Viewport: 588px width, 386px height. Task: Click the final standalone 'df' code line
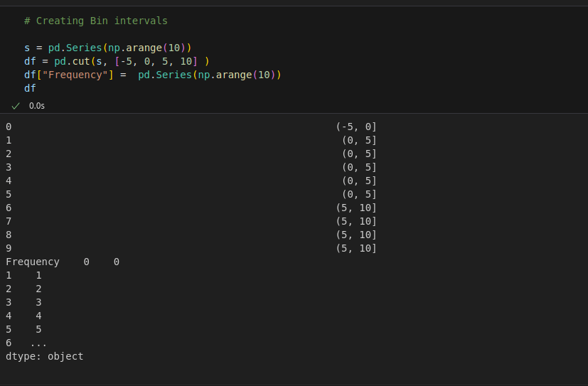pyautogui.click(x=30, y=88)
